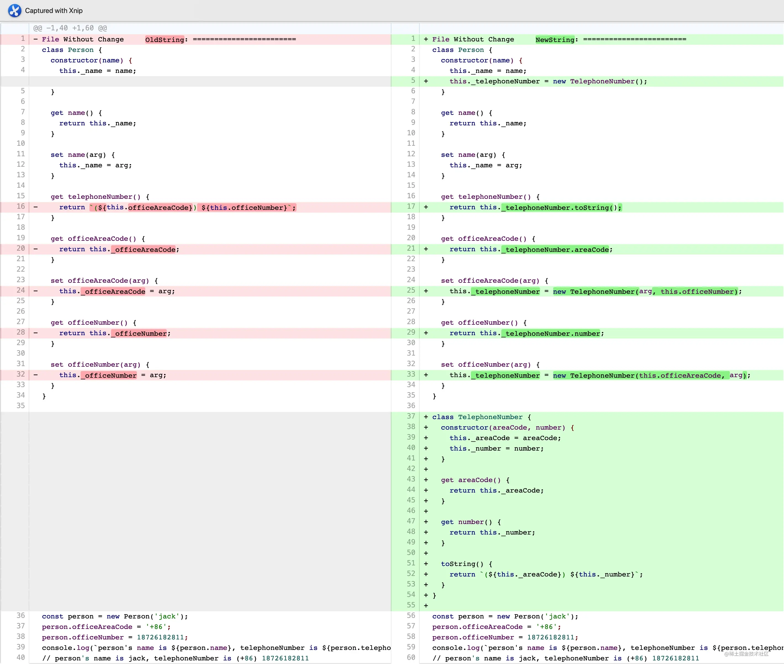
Task: Click right-side line number 37
Action: pyautogui.click(x=411, y=416)
